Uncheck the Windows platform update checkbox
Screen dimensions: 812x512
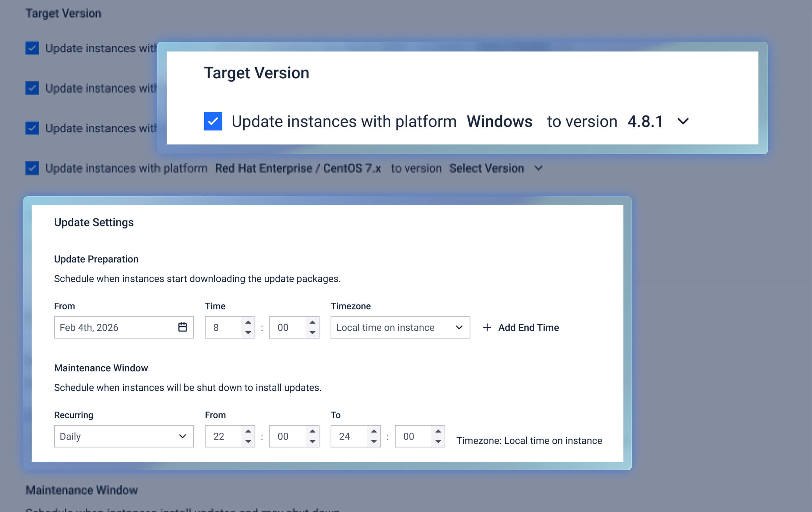[x=213, y=121]
